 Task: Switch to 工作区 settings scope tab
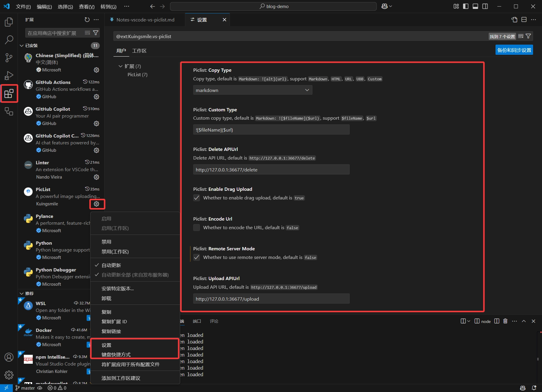coord(139,51)
